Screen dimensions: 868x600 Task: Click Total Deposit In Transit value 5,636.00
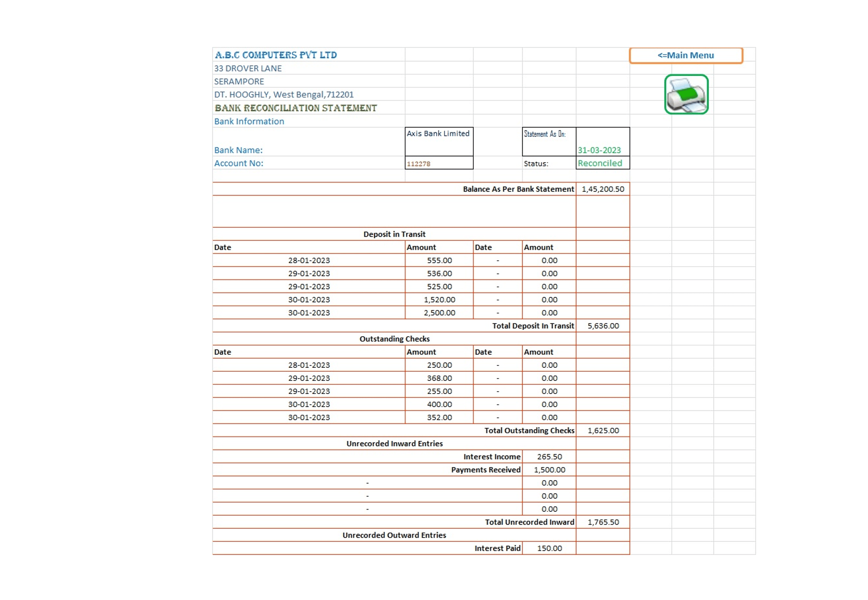coord(603,326)
